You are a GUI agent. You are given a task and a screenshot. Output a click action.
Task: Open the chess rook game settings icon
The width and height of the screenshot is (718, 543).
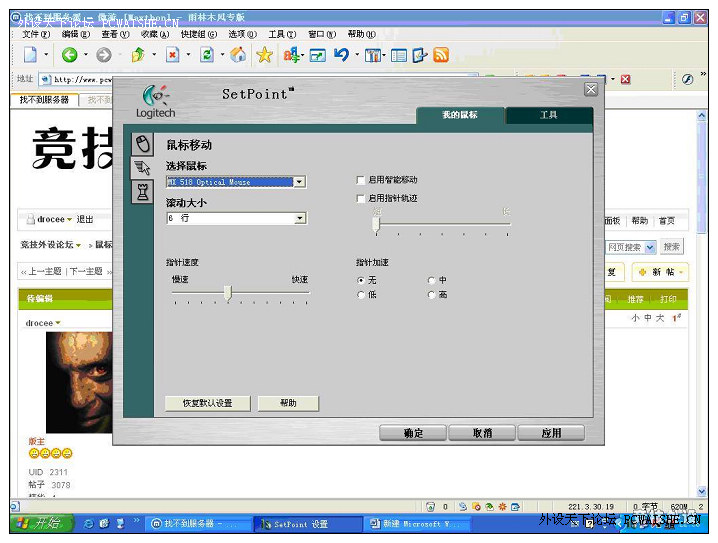143,193
